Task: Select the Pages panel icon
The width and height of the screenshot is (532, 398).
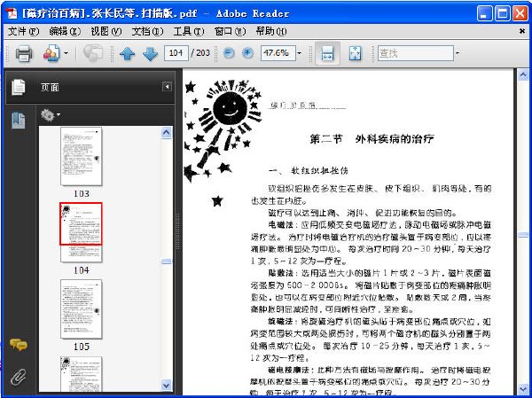Action: (19, 87)
